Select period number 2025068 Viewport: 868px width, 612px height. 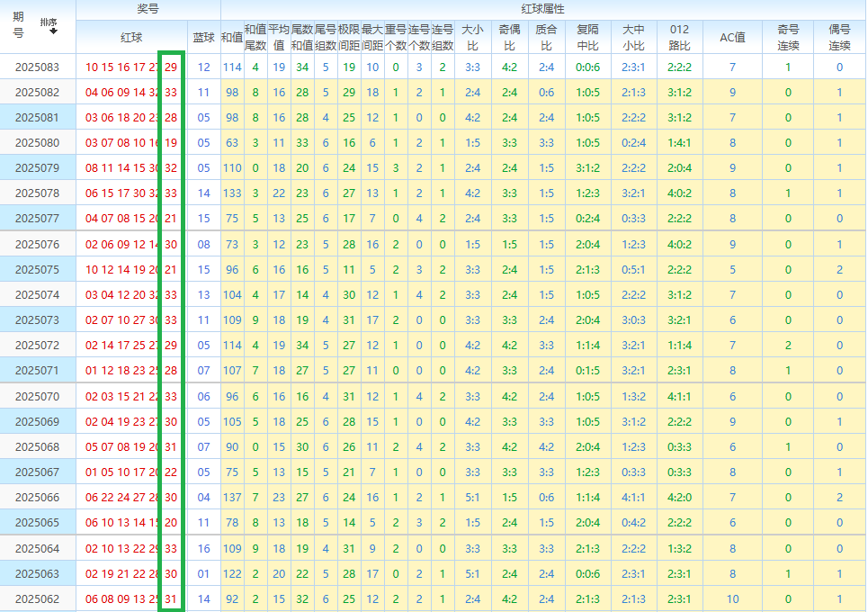(37, 447)
